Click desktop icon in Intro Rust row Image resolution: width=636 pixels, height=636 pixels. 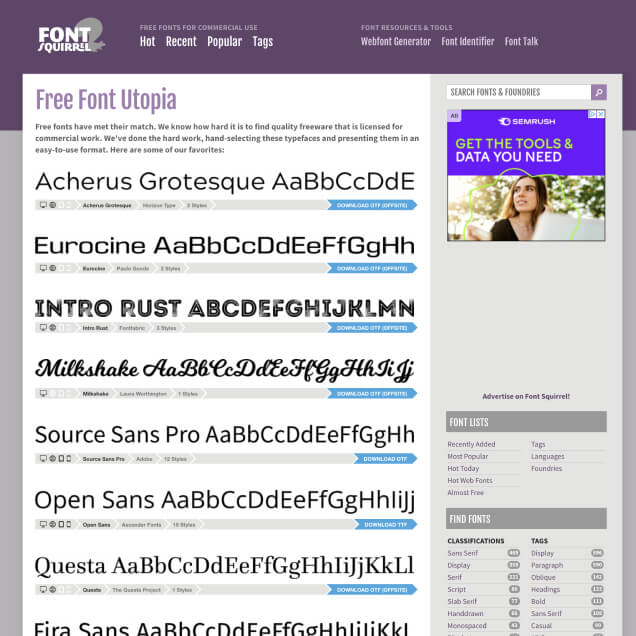pyautogui.click(x=43, y=327)
